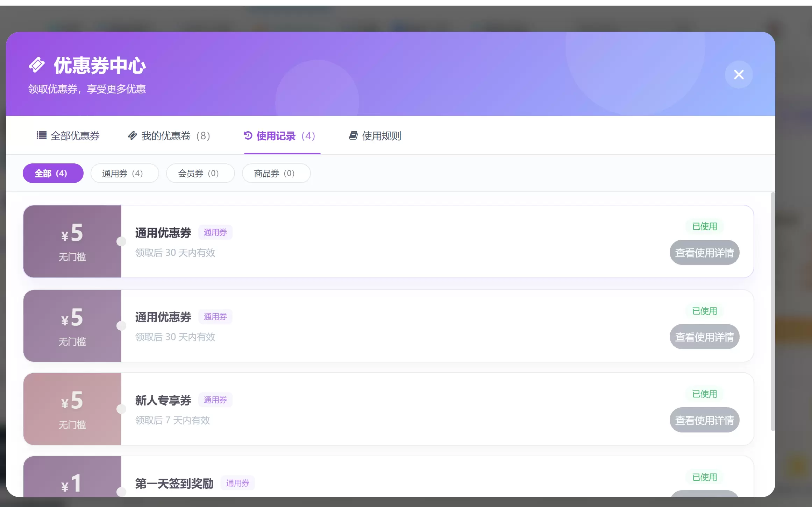This screenshot has height=507, width=812.
Task: Filter by 通用券 (4)
Action: pyautogui.click(x=125, y=173)
